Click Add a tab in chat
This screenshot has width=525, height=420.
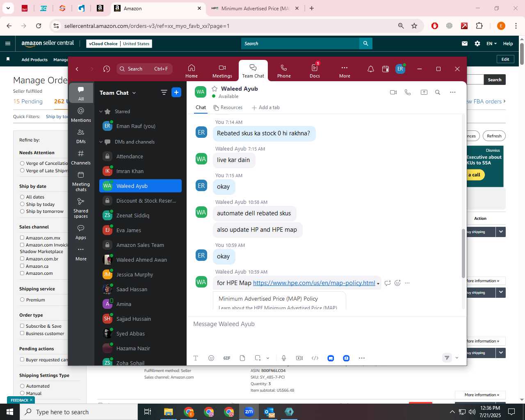tap(266, 107)
